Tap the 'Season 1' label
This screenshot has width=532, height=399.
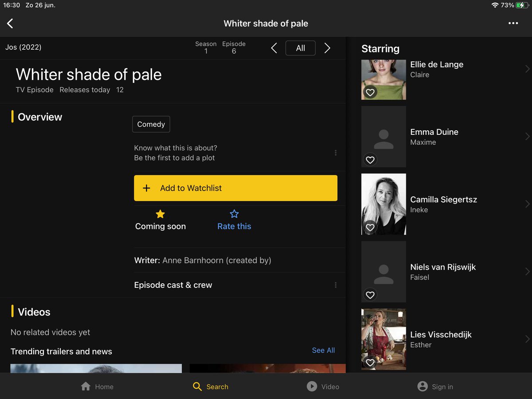tap(206, 47)
